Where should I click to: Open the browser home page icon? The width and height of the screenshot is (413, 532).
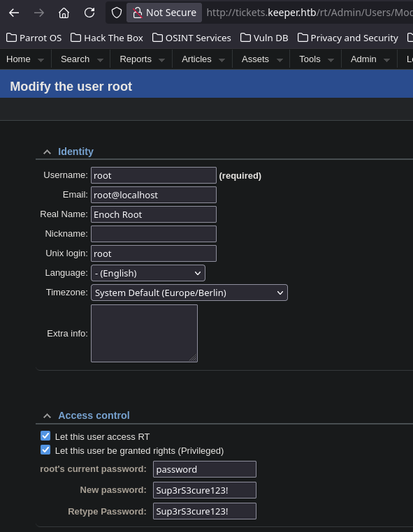pyautogui.click(x=64, y=13)
